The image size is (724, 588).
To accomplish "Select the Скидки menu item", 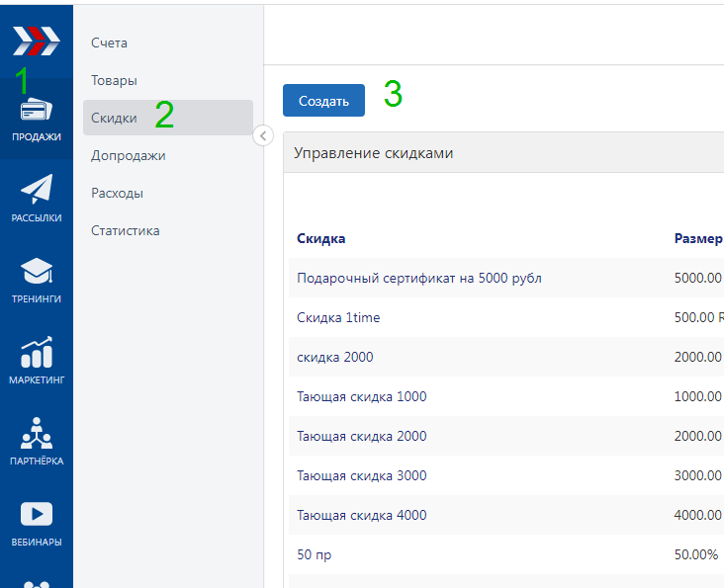I will 168,118.
